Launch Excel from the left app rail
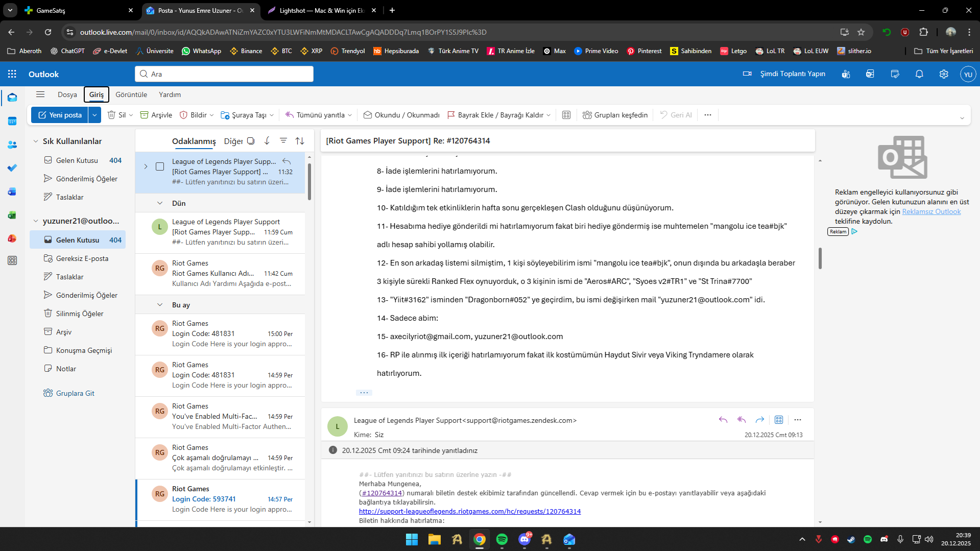Viewport: 980px width, 551px height. click(x=12, y=215)
